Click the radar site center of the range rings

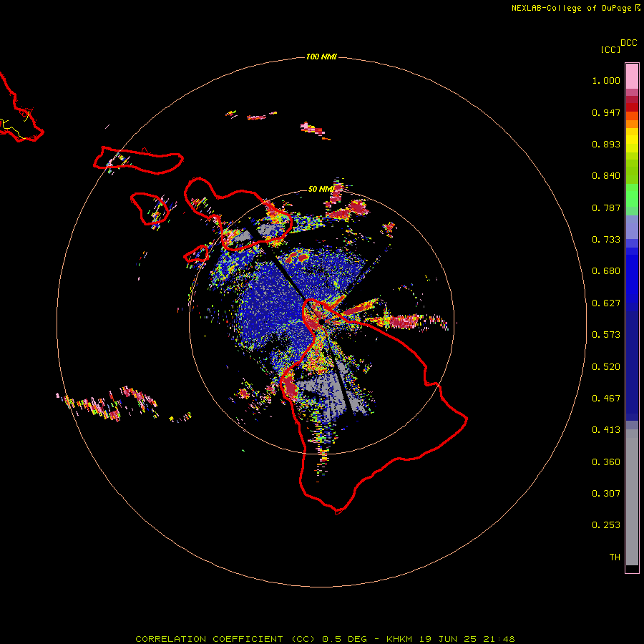coord(321,322)
